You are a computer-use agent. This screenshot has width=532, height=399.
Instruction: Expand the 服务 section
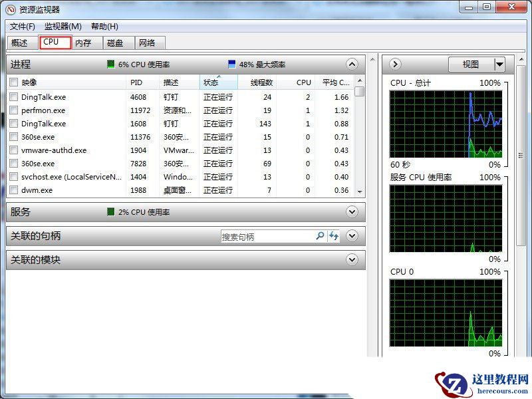coord(352,212)
